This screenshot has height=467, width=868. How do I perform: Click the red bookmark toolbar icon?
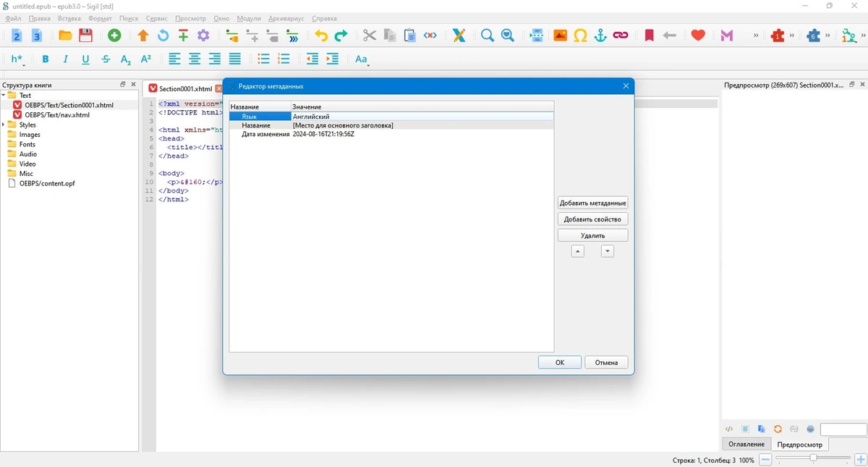point(649,35)
